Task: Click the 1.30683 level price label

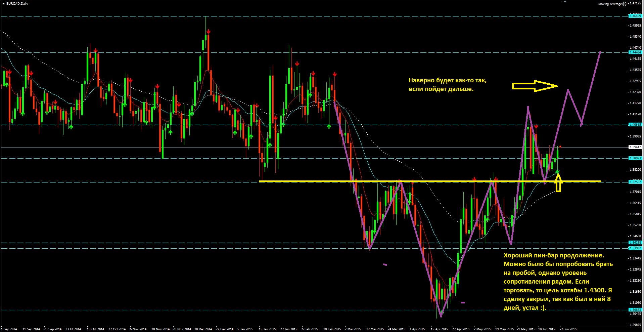Action: [x=635, y=309]
